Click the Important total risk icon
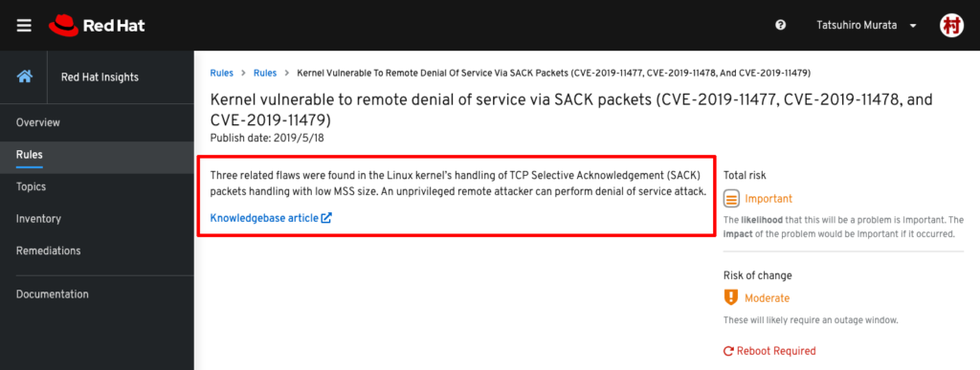The image size is (980, 370). pyautogui.click(x=731, y=199)
